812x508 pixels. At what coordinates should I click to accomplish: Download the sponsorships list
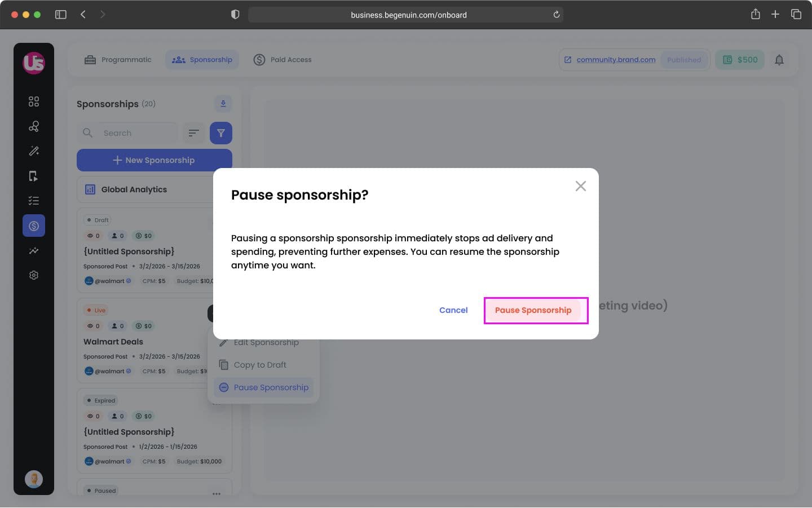(223, 104)
